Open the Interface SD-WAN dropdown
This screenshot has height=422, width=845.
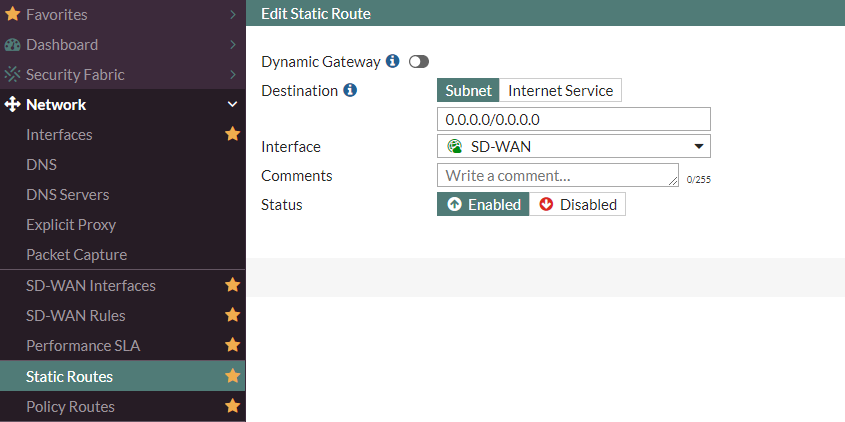573,146
